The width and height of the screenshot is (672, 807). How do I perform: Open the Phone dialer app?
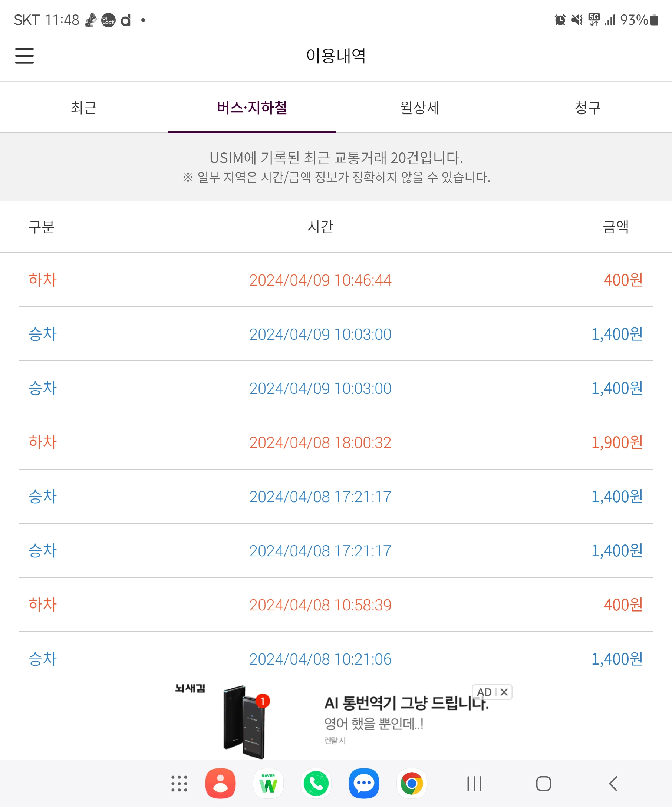(316, 784)
